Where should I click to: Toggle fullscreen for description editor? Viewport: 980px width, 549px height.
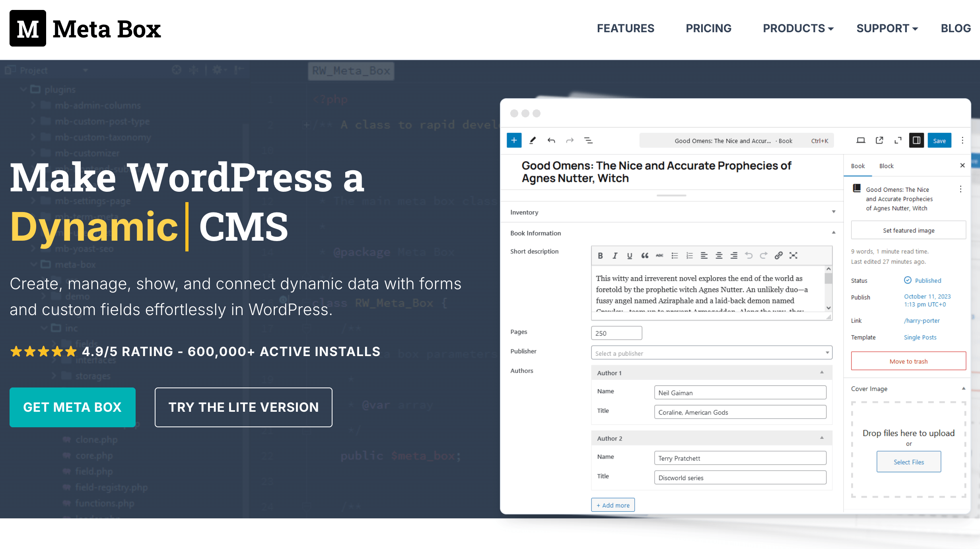793,255
